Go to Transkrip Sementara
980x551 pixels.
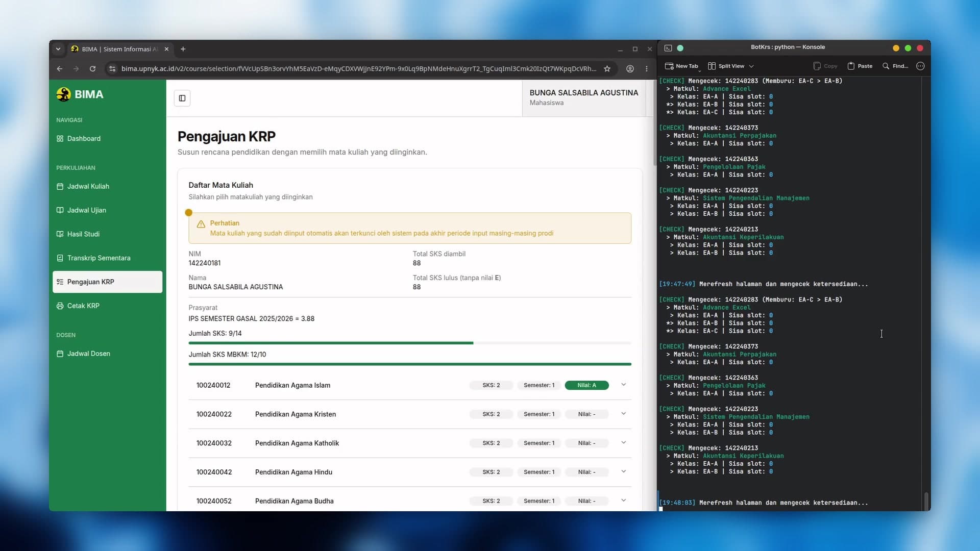[107, 258]
